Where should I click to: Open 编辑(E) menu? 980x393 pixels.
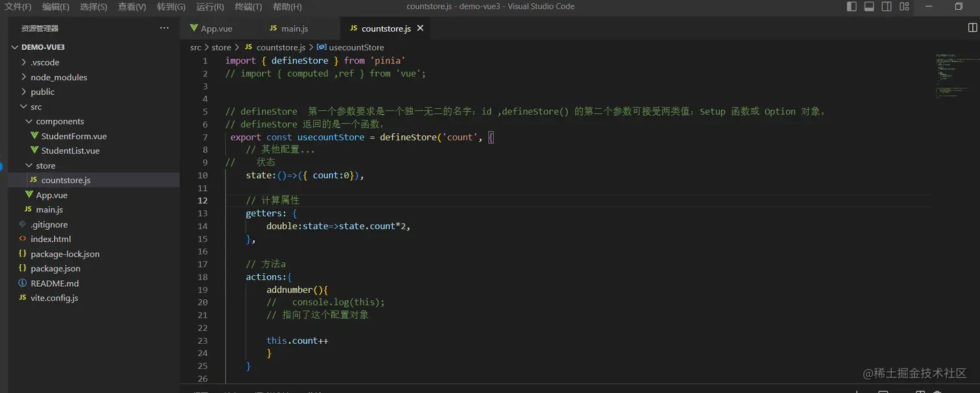pyautogui.click(x=56, y=6)
